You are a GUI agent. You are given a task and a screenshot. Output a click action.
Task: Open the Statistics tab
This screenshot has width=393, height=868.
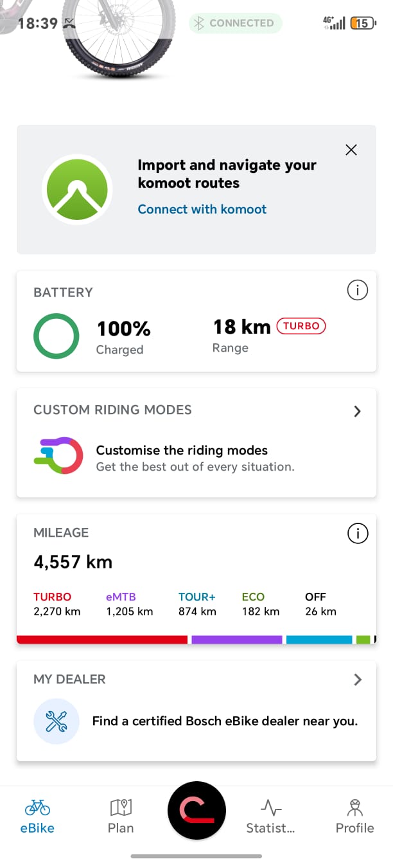pos(270,817)
